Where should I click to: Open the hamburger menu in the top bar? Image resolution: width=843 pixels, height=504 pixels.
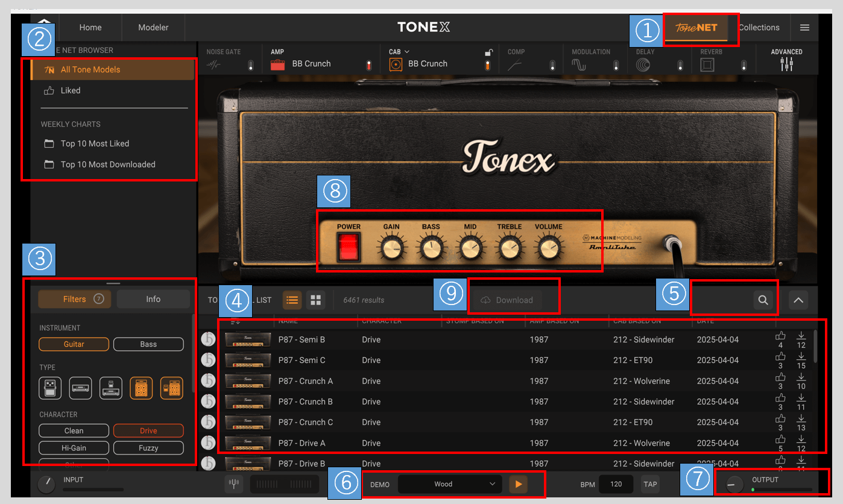pos(804,28)
